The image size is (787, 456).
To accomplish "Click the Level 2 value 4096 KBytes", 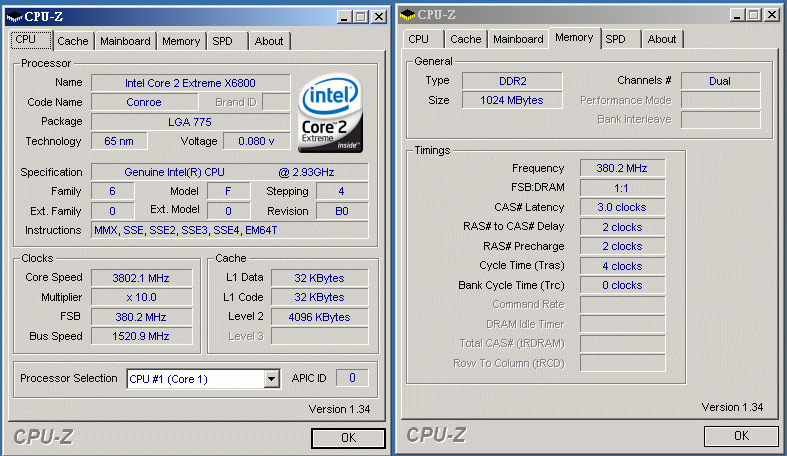I will [x=320, y=317].
